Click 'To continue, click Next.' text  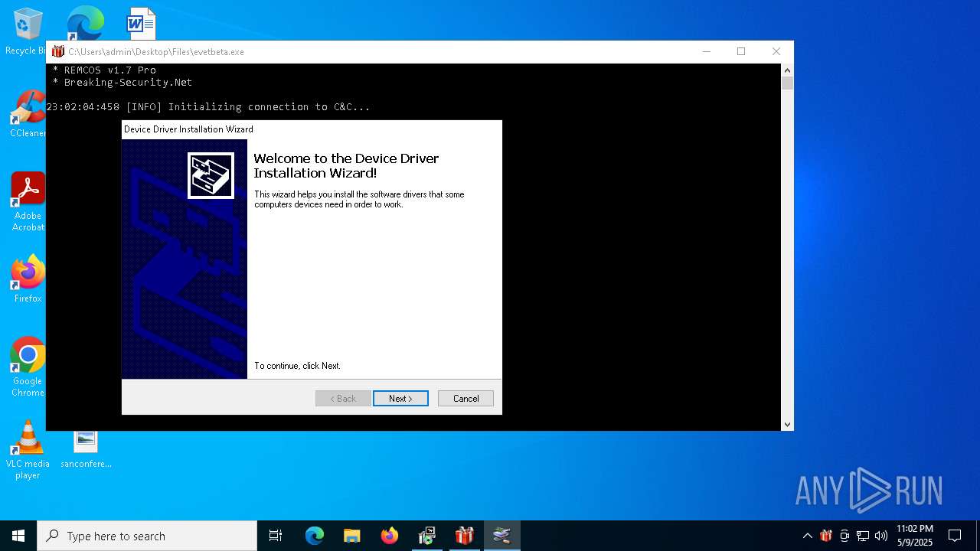coord(297,366)
